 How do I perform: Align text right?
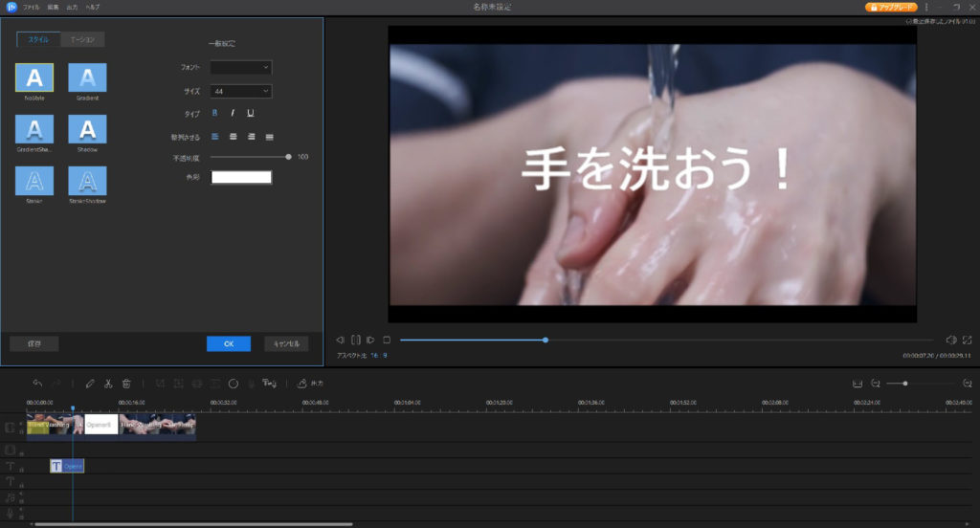click(252, 136)
